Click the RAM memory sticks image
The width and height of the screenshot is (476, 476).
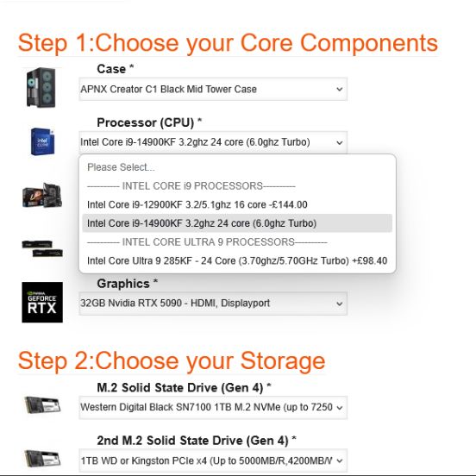42,248
